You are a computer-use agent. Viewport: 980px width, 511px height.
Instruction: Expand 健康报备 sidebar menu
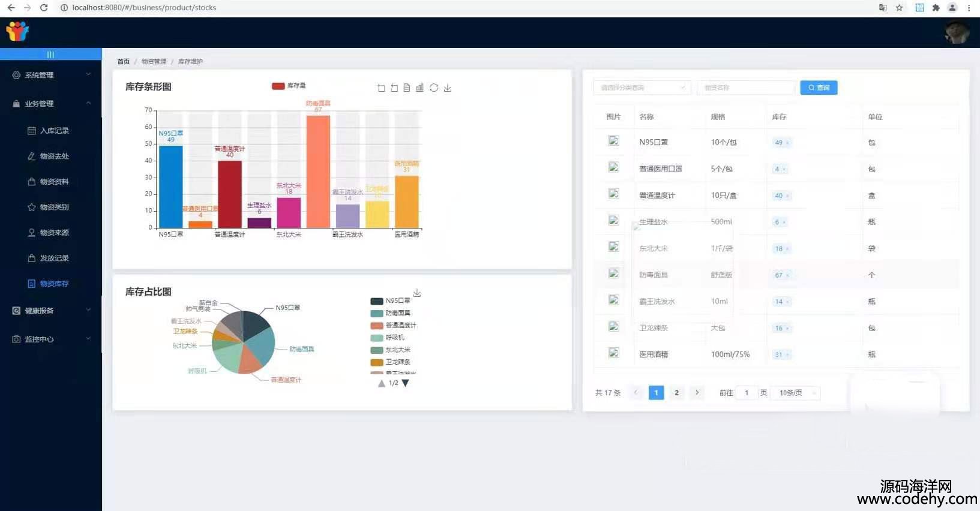tap(51, 311)
